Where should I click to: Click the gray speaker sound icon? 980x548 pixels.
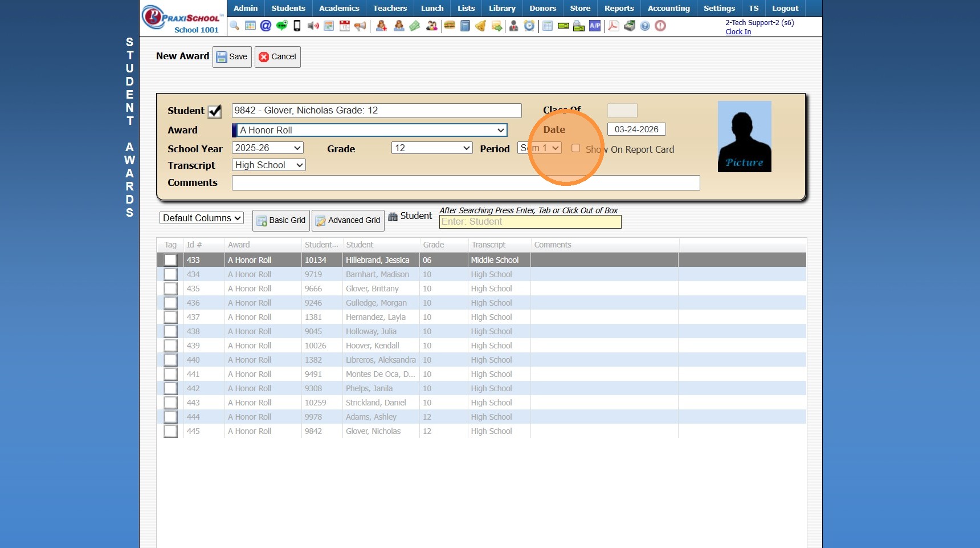(313, 26)
